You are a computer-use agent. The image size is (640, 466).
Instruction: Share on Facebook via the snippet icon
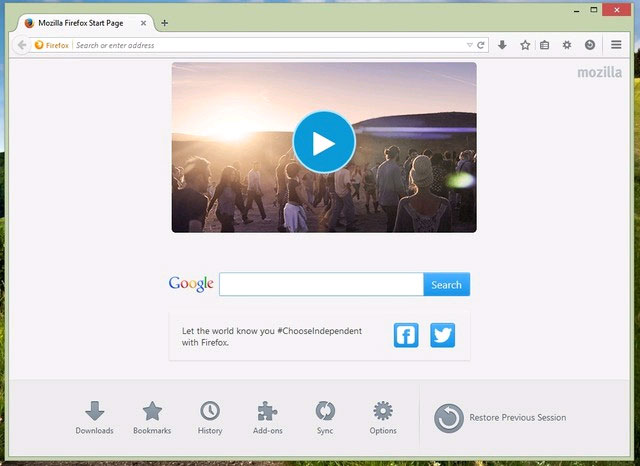(406, 335)
